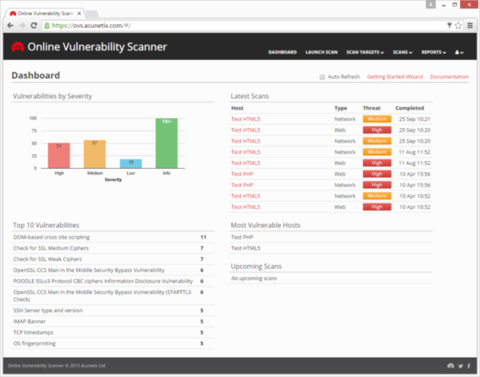Open the Launch Scan menu item
The image size is (480, 377).
(x=321, y=52)
